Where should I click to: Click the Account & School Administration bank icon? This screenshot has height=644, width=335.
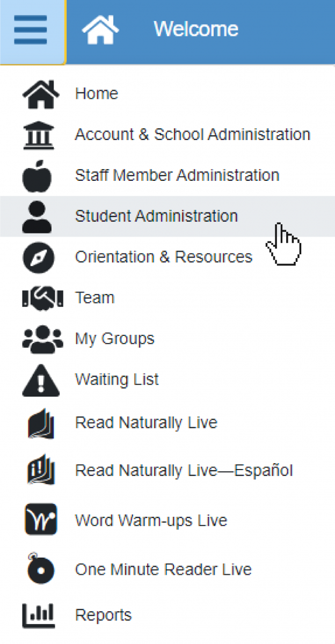coord(40,134)
